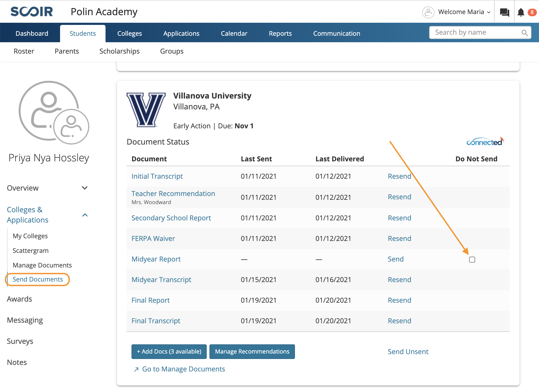Viewport: 539px width, 392px height.
Task: Go to the Dashboard tab
Action: click(32, 34)
